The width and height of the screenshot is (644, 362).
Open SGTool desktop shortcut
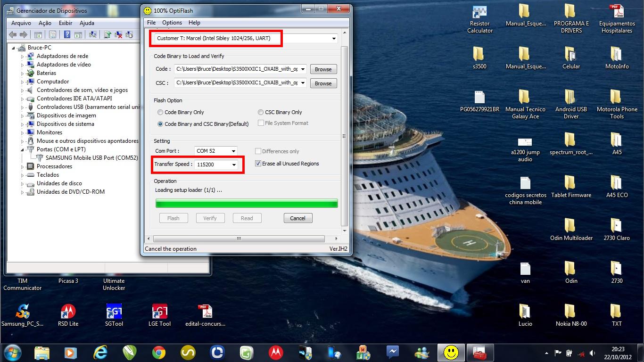[x=114, y=315]
